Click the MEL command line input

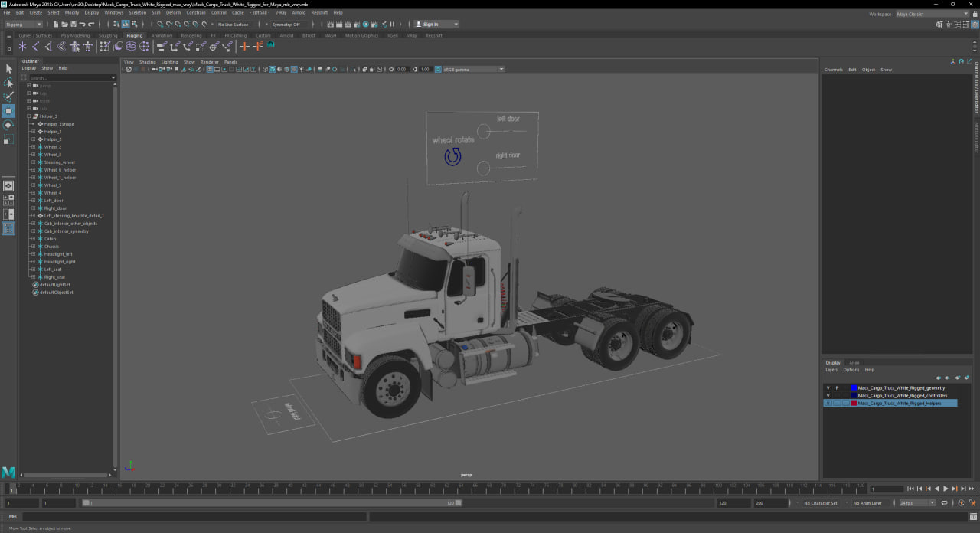[x=193, y=517]
